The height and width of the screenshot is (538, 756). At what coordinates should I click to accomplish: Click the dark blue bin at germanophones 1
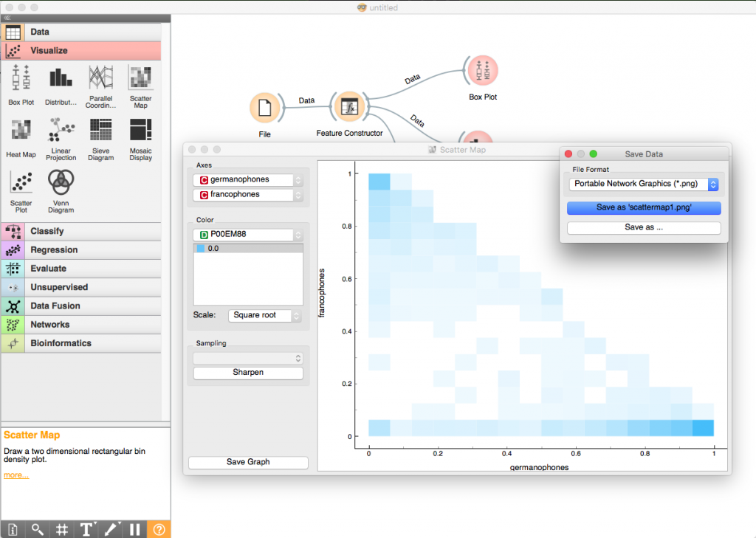pos(703,428)
